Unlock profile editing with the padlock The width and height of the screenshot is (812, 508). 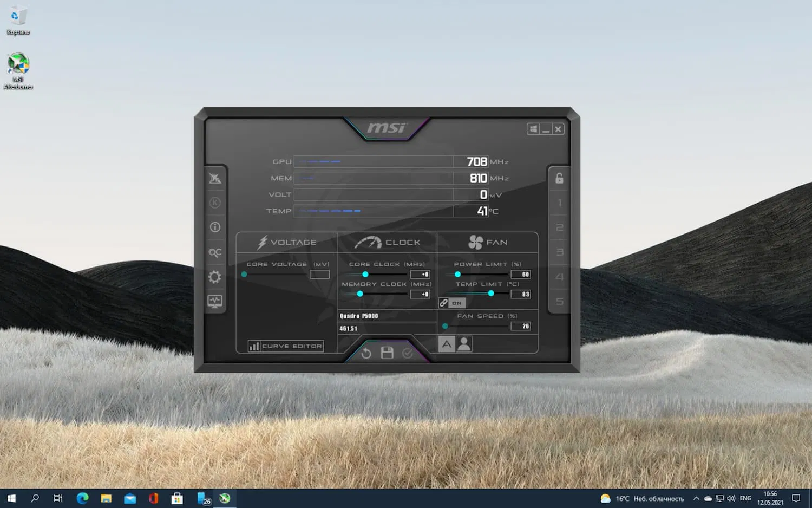pyautogui.click(x=559, y=179)
